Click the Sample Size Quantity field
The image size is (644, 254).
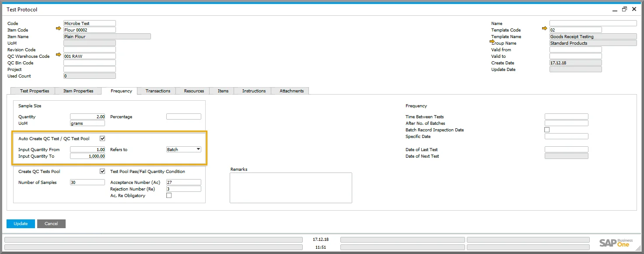click(87, 116)
